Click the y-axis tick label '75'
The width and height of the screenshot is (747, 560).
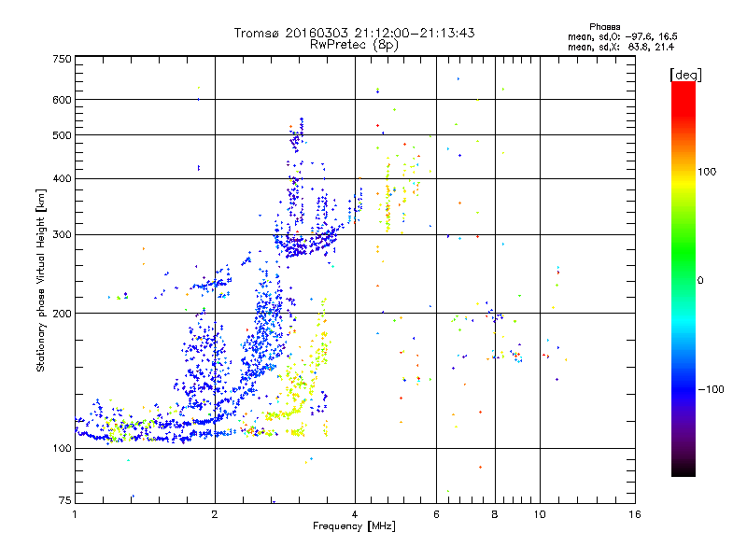pos(65,500)
